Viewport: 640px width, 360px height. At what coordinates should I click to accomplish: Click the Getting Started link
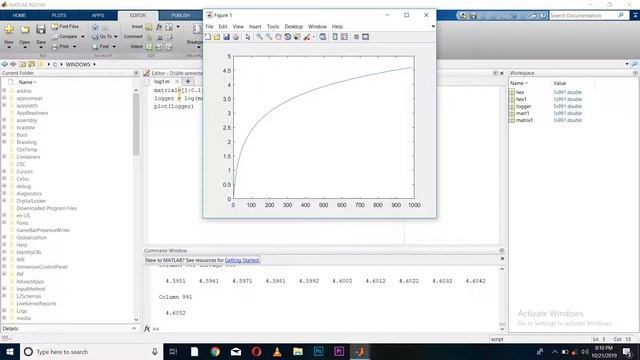tap(242, 260)
